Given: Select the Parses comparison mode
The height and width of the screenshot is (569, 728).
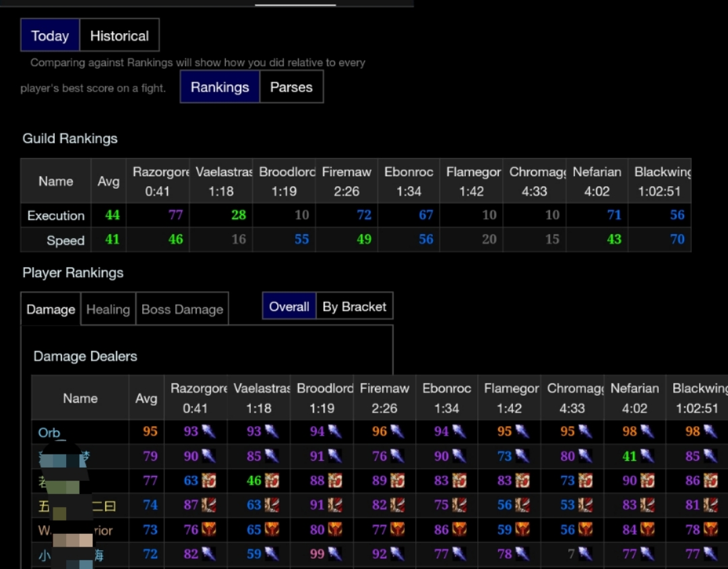Looking at the screenshot, I should (291, 87).
